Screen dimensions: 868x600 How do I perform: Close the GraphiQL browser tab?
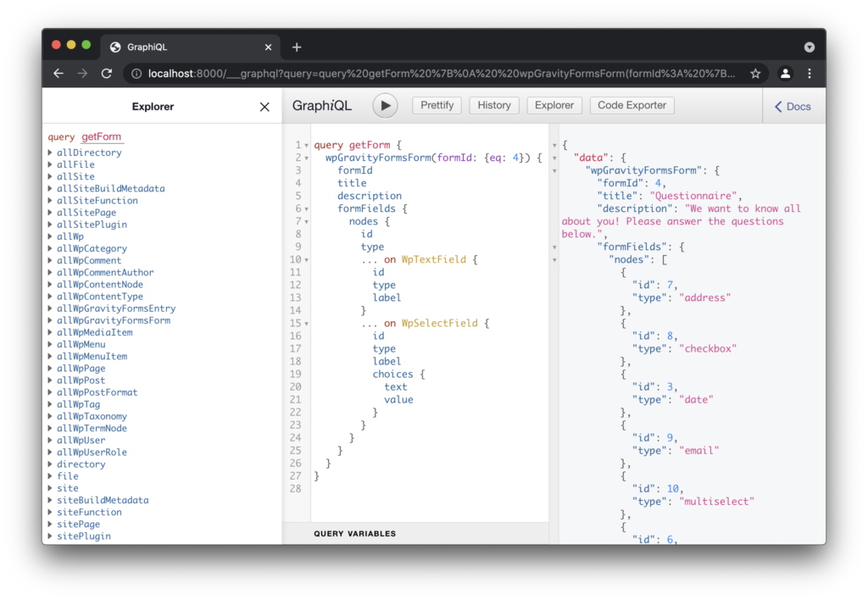pos(268,47)
